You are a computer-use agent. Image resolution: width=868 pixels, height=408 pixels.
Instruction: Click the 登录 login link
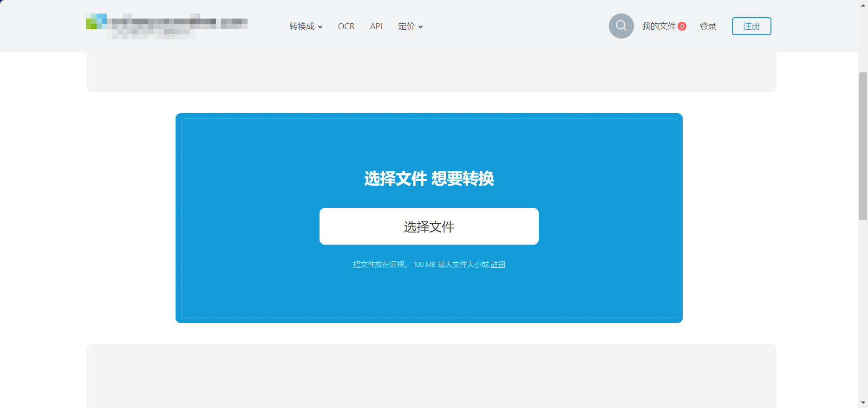708,26
